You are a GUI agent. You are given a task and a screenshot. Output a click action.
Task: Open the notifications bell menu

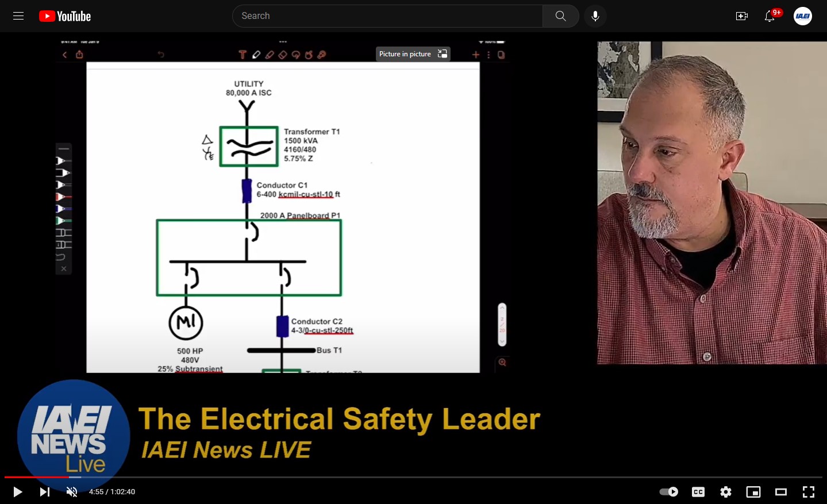(x=769, y=17)
